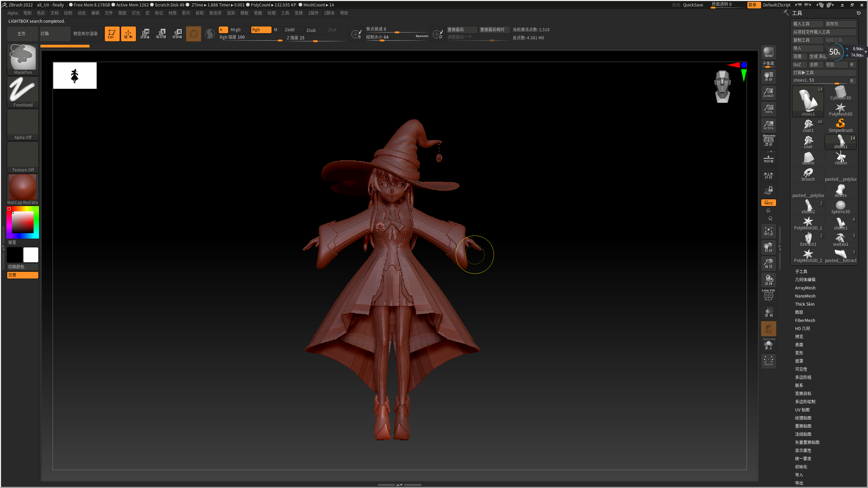Click the QuickSave button
This screenshot has height=488, width=868.
(x=693, y=5)
